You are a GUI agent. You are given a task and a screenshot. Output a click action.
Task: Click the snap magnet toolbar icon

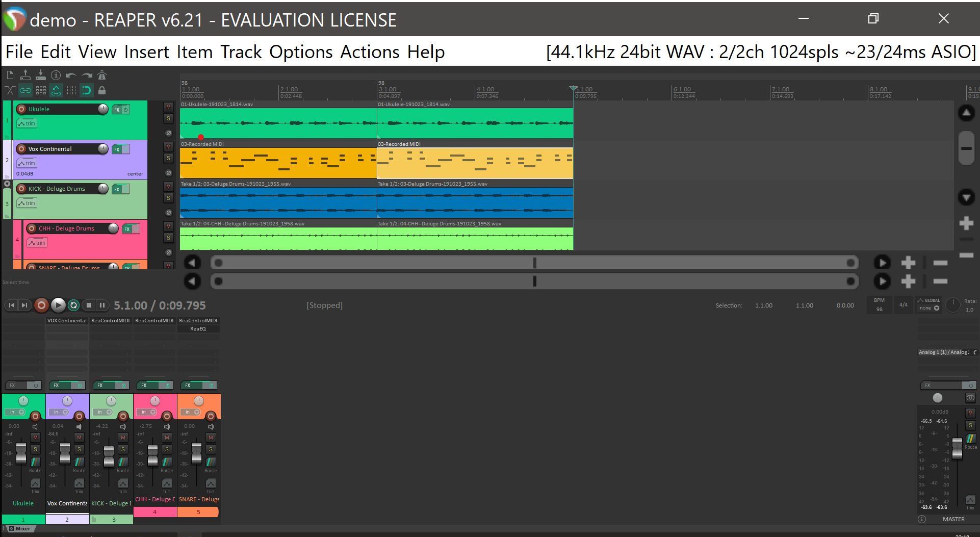tap(87, 91)
